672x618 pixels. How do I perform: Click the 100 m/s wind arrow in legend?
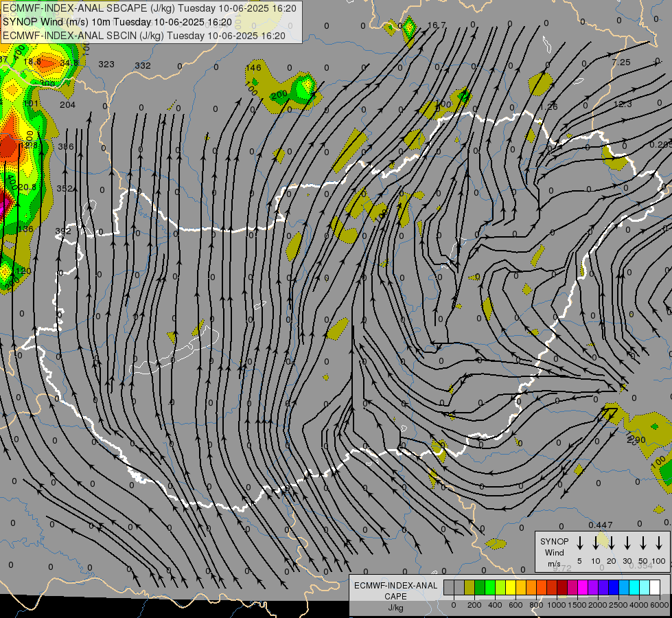coord(659,543)
